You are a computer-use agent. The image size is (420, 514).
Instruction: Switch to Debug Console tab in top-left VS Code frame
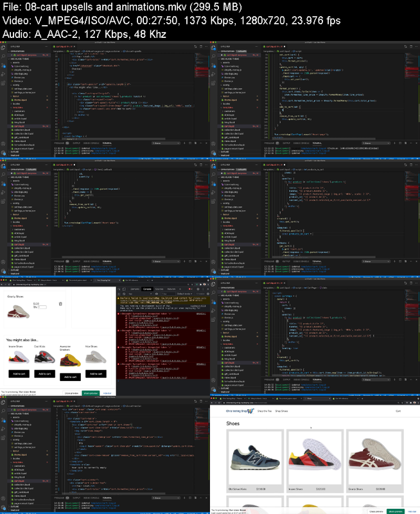pyautogui.click(x=91, y=143)
